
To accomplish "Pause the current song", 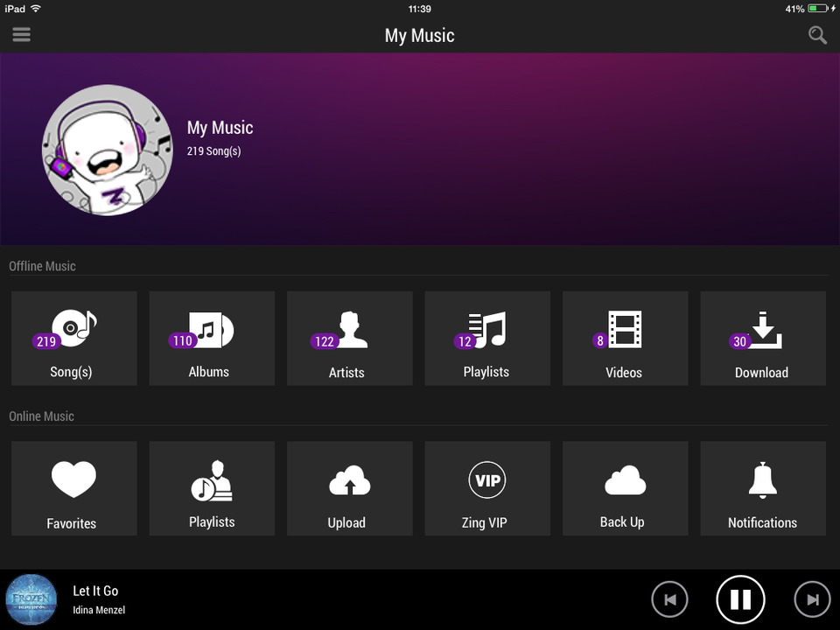I will 740,599.
